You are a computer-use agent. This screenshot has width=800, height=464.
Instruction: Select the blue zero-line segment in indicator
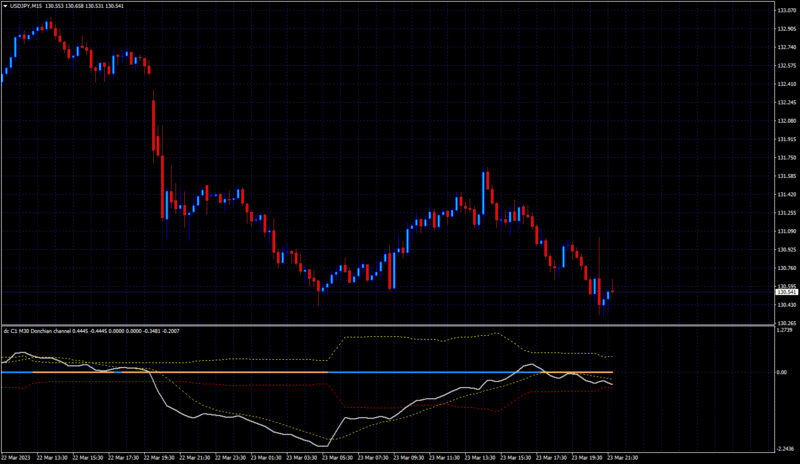[x=434, y=373]
